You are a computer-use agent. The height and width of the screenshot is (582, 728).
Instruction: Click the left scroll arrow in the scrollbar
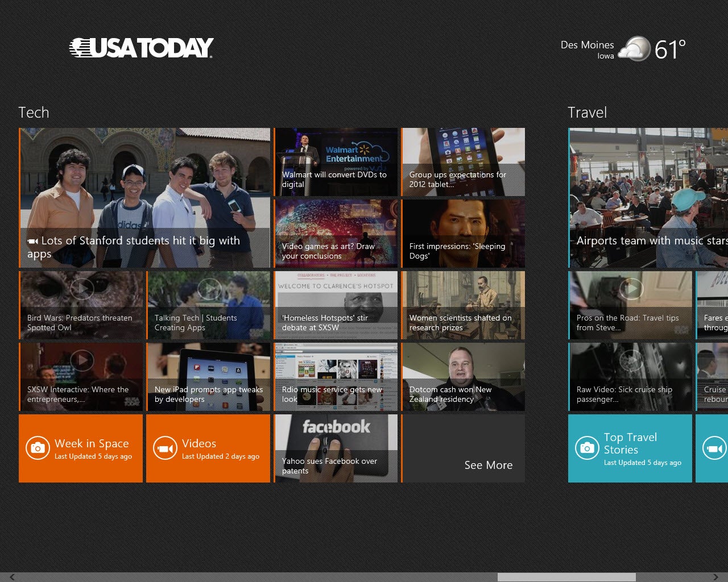pos(12,577)
